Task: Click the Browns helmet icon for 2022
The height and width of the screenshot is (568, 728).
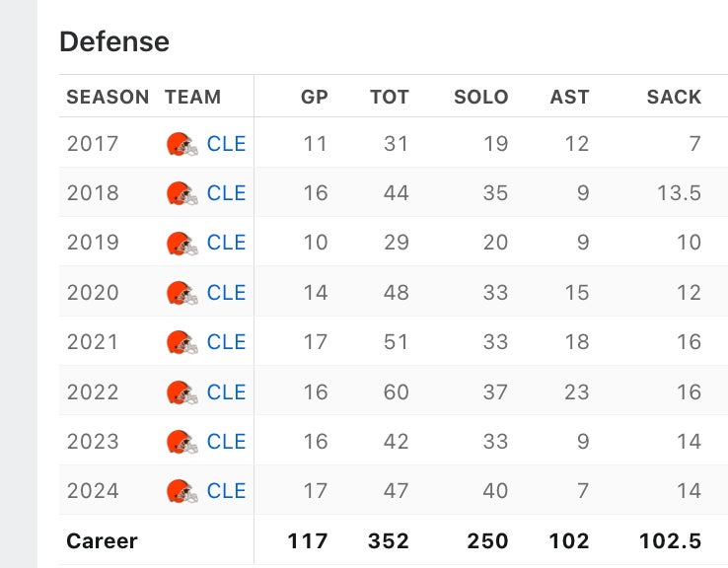Action: click(x=182, y=392)
